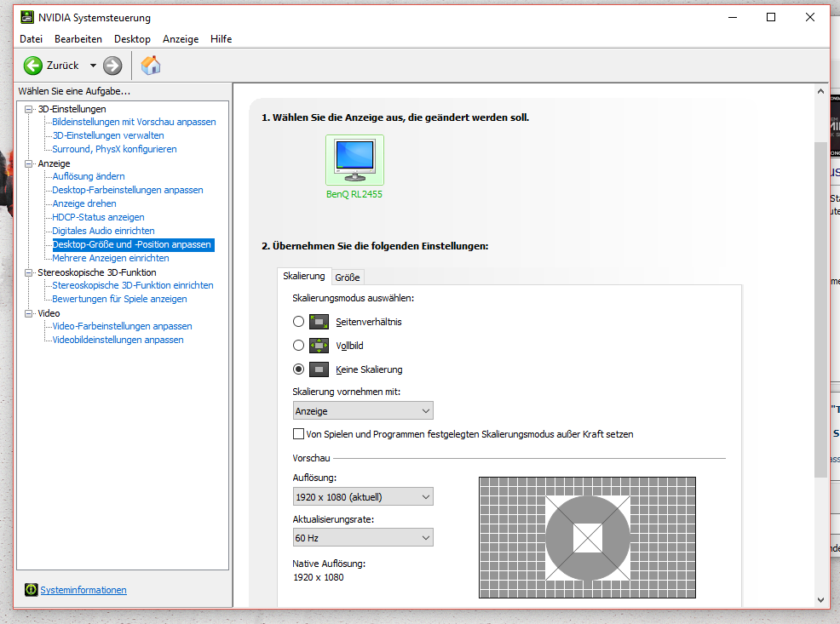This screenshot has width=840, height=624.
Task: Click the scaling preview test pattern
Action: 587,537
